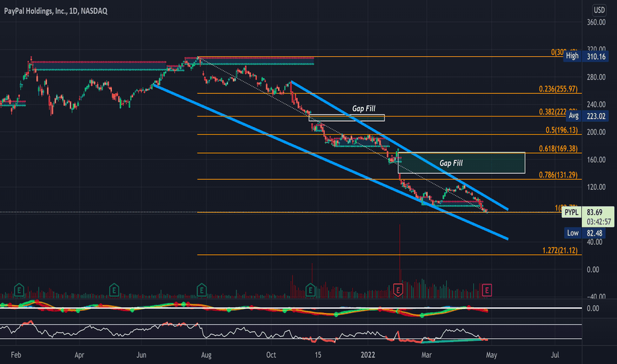
Task: Select the 0.5(196.13) Fibonacci level label
Action: pos(561,130)
